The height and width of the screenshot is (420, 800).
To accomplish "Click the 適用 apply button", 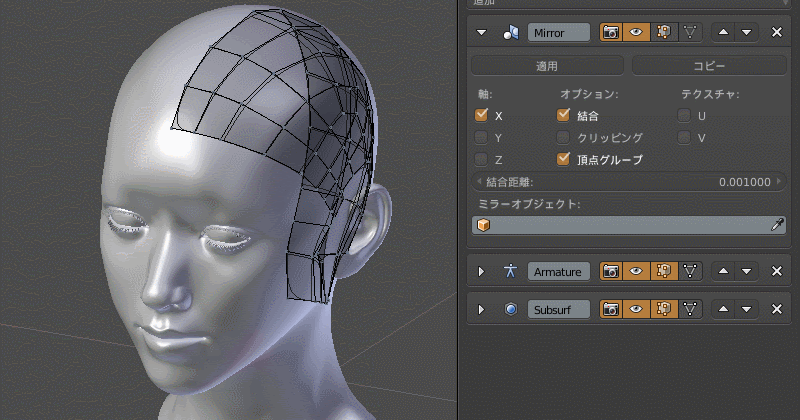I will pos(547,66).
